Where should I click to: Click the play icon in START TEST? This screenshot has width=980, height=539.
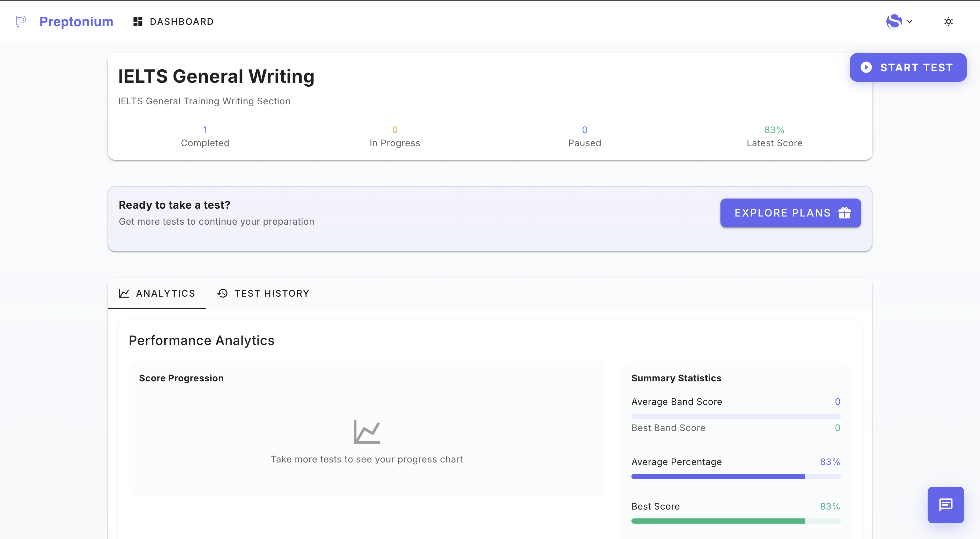866,67
